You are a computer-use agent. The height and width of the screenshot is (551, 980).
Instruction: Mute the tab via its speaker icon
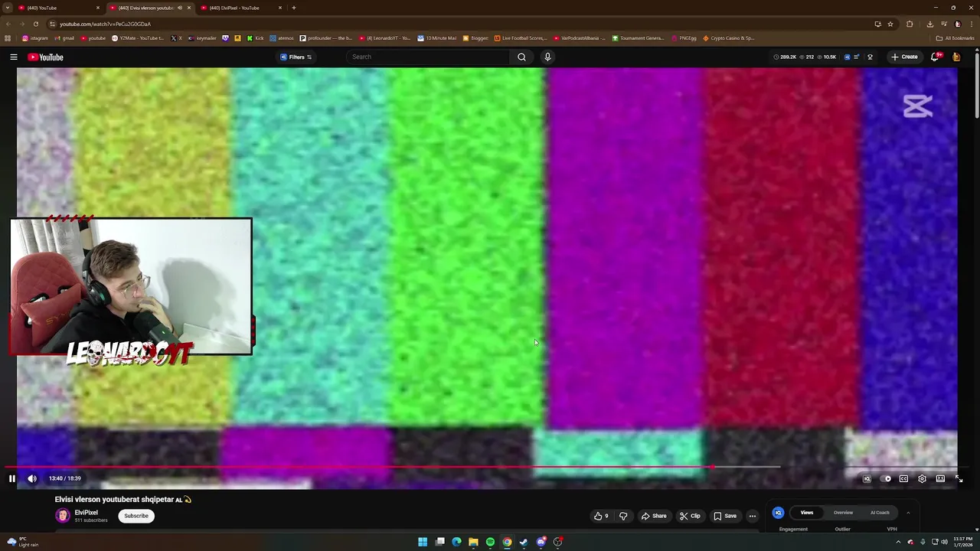point(180,8)
